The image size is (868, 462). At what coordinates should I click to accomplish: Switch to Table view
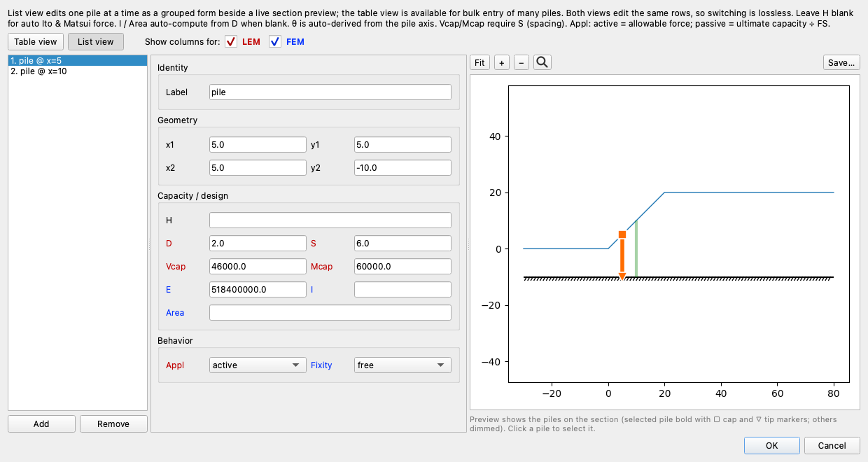[x=35, y=42]
